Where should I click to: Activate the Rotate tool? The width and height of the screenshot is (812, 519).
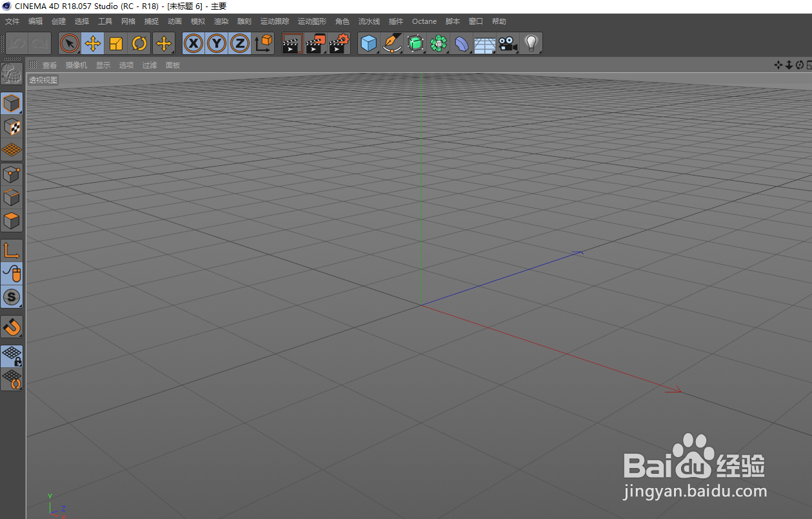coord(139,43)
